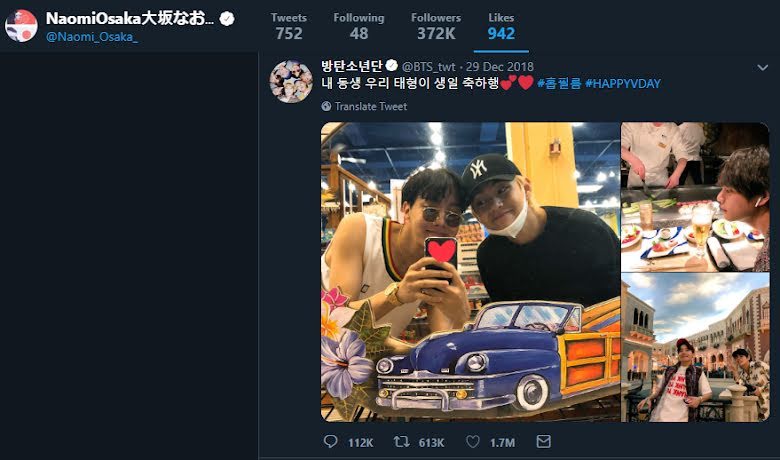780x460 pixels.
Task: Click the retweet arrows icon
Action: 401,442
